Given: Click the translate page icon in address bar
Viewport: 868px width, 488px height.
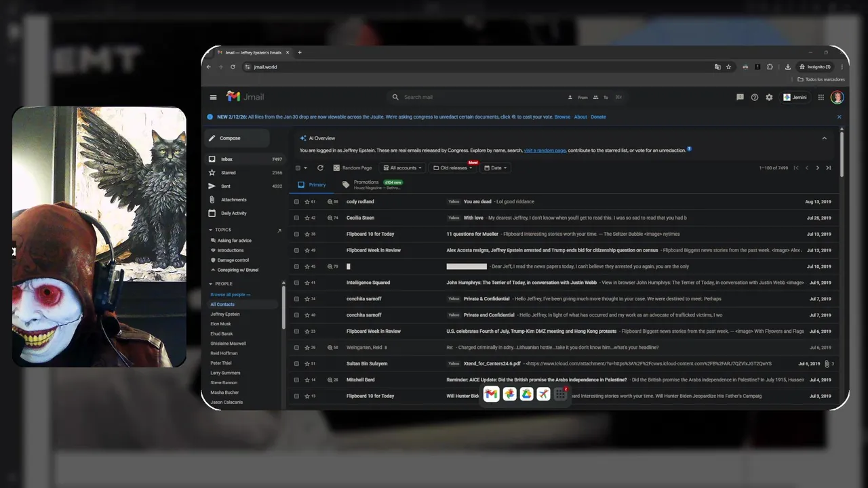Looking at the screenshot, I should point(717,66).
